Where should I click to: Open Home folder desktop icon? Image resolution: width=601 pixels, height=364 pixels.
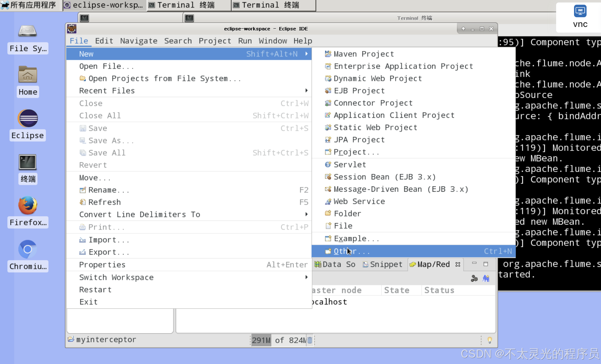pyautogui.click(x=28, y=81)
